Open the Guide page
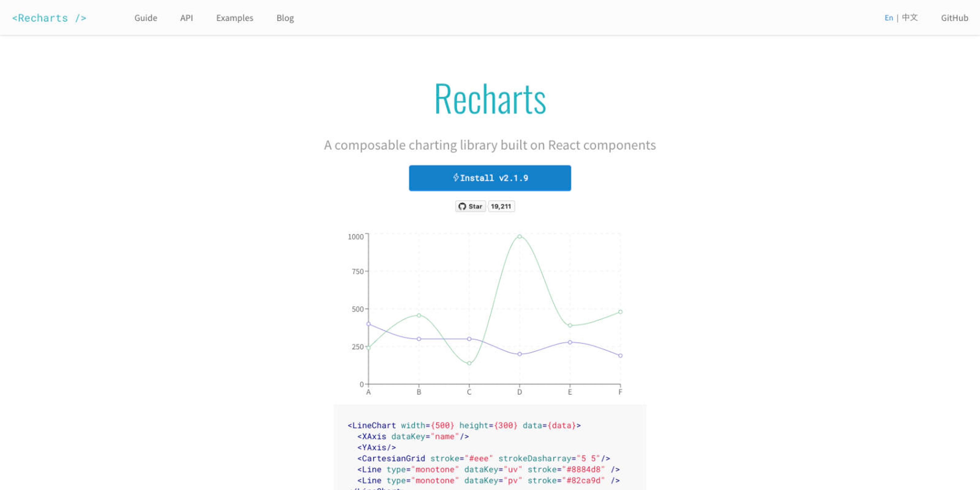 click(x=145, y=18)
